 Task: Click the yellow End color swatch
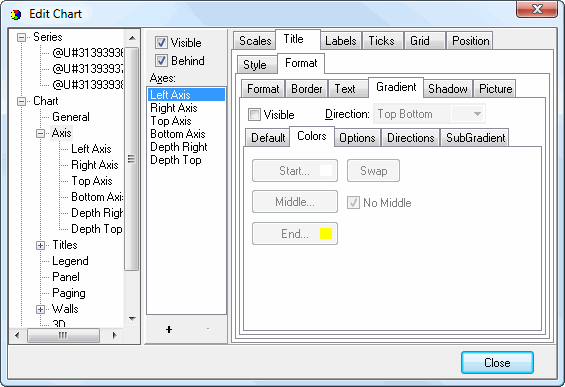tap(326, 233)
